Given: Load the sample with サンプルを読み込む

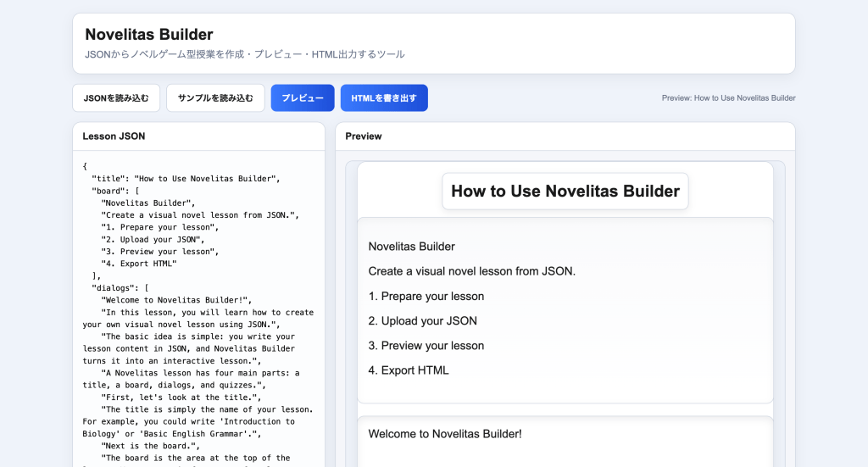Looking at the screenshot, I should click(215, 98).
